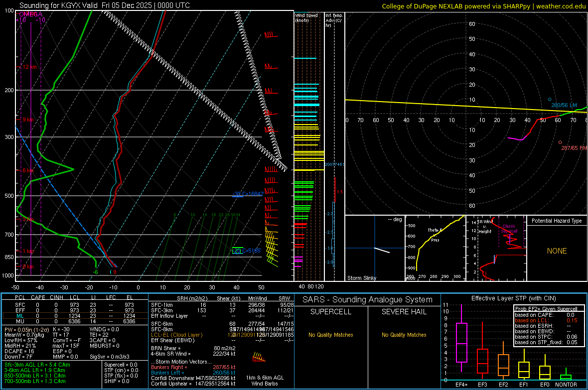Click '1km & 6km AGL Wind Barbs' caption
This screenshot has height=390, width=588.
(265, 381)
